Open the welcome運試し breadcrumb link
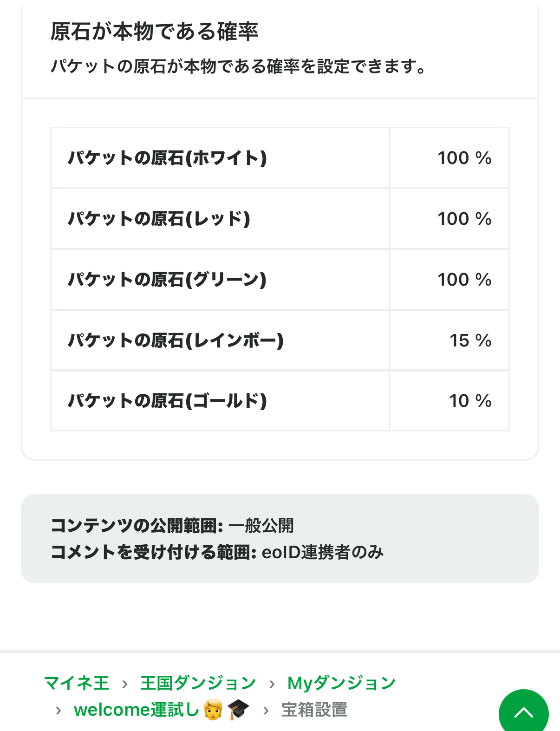Screen dimensions: 560x731 tap(137, 710)
